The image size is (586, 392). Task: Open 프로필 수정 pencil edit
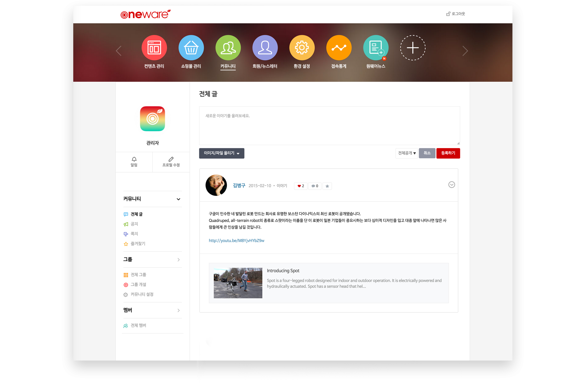click(171, 162)
